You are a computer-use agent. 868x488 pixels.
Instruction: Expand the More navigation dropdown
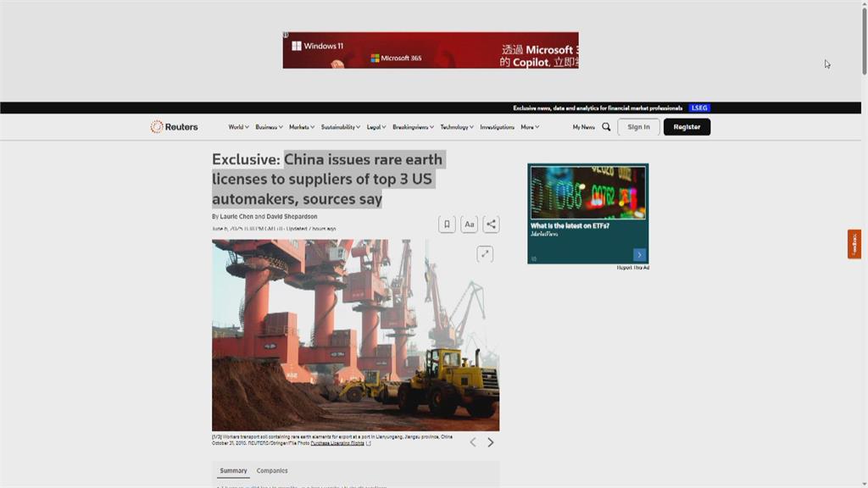(530, 127)
